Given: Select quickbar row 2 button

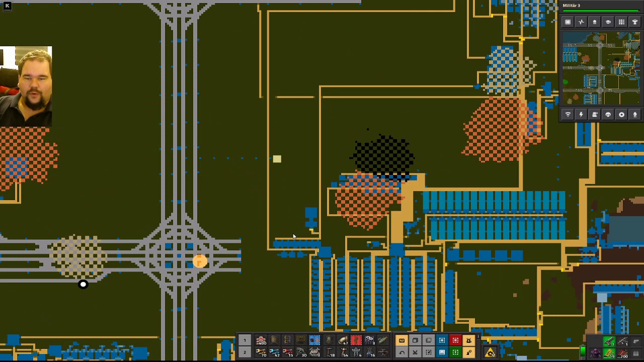Looking at the screenshot, I should coord(245,352).
